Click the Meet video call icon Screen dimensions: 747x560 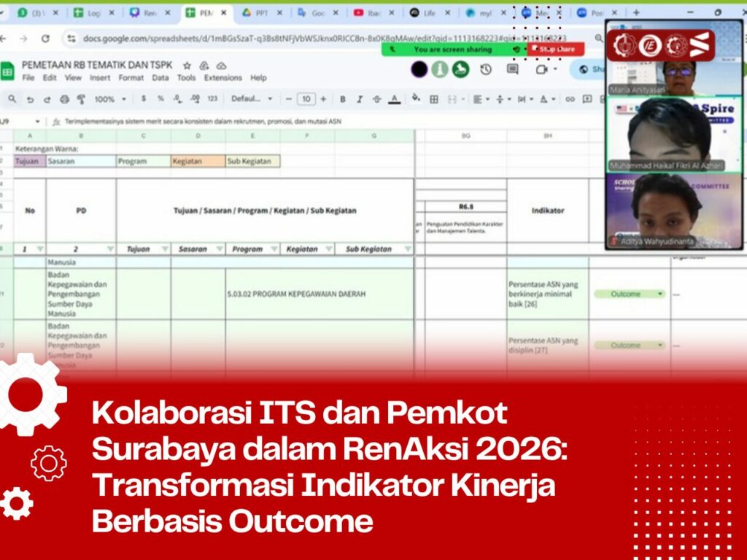pyautogui.click(x=542, y=70)
